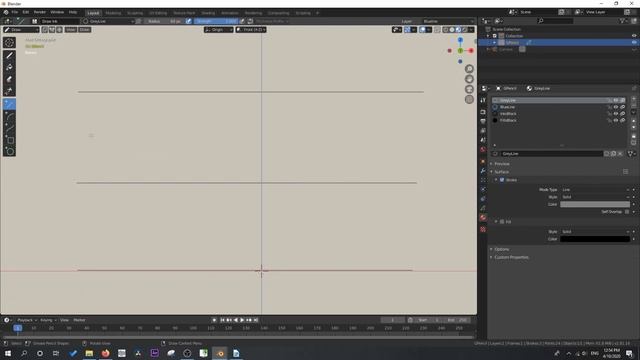Expand the Options panel
The height and width of the screenshot is (360, 640).
(502, 249)
